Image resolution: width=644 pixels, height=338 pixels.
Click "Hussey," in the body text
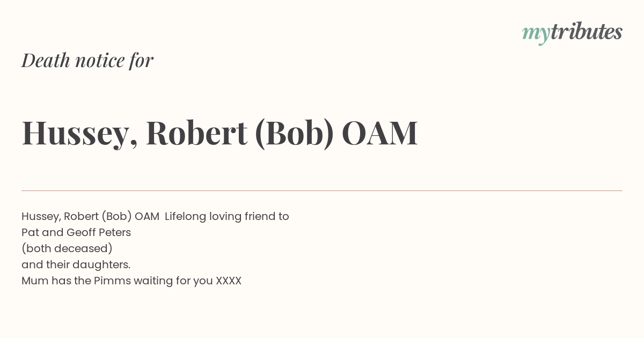click(x=41, y=217)
